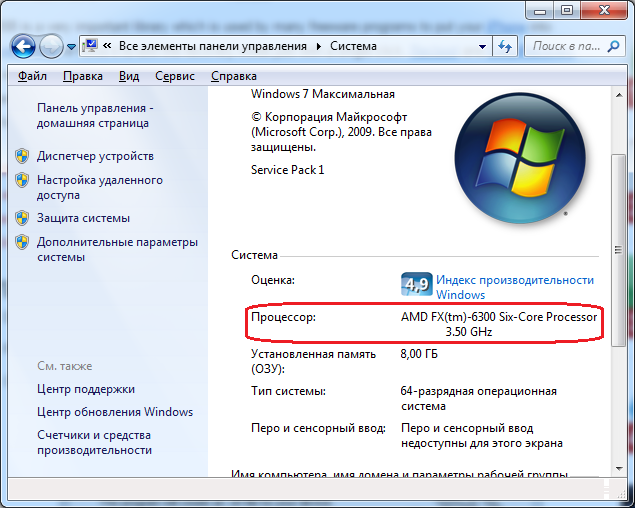
Task: Click shield icon beside 'Дополнительные параметры системы'
Action: pyautogui.click(x=22, y=242)
